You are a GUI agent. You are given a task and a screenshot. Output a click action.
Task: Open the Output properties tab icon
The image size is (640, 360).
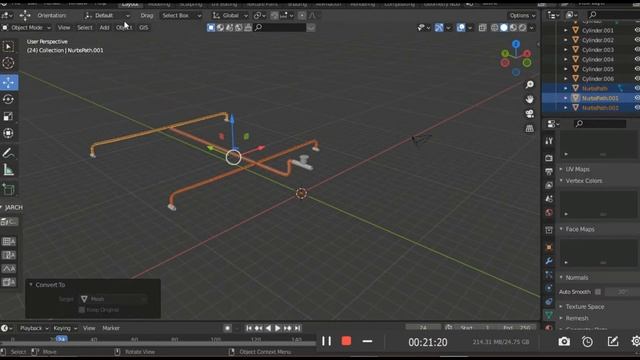point(549,171)
